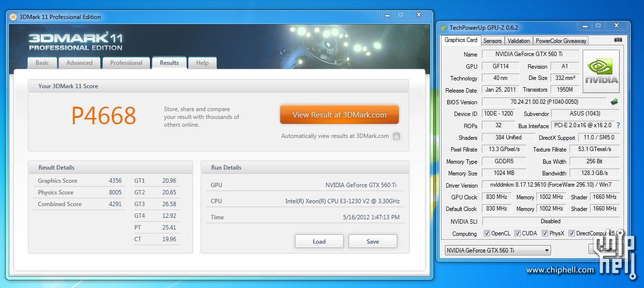This screenshot has width=644, height=288.
Task: Switch to the Sensors tab in GPU-Z
Action: click(493, 41)
